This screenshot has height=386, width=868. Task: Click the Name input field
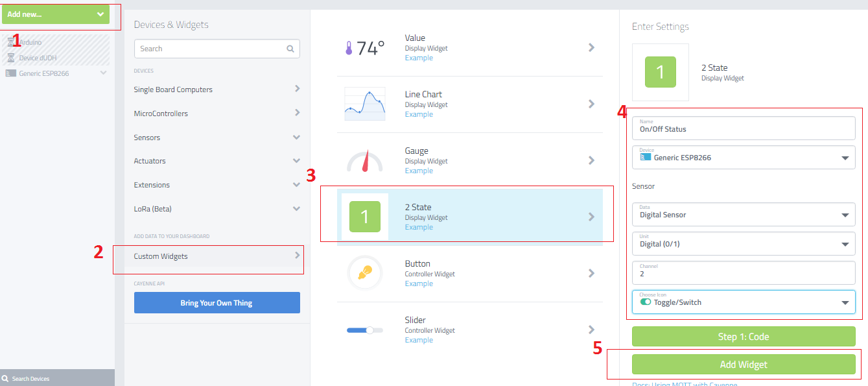click(744, 128)
